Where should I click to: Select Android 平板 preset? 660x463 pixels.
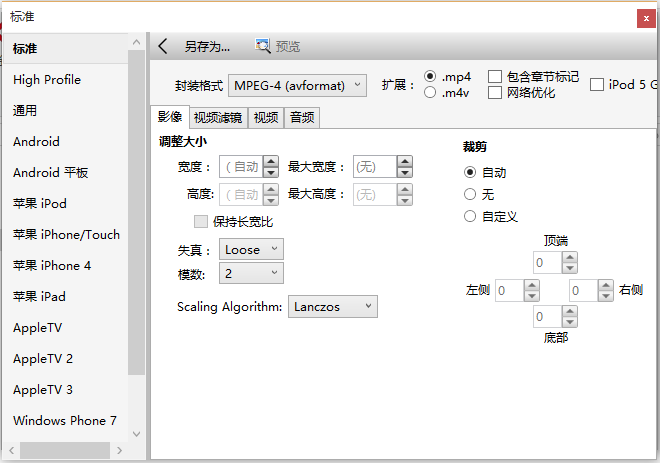(x=65, y=173)
